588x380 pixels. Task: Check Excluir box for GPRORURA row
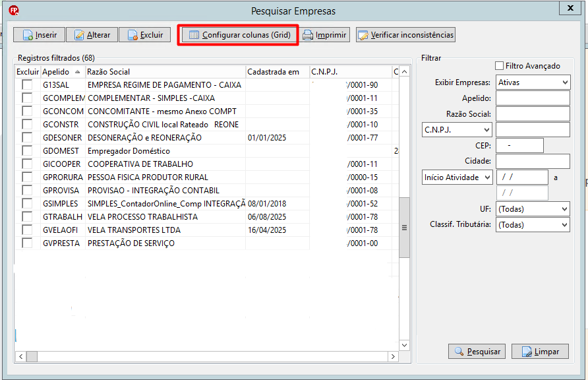[27, 177]
